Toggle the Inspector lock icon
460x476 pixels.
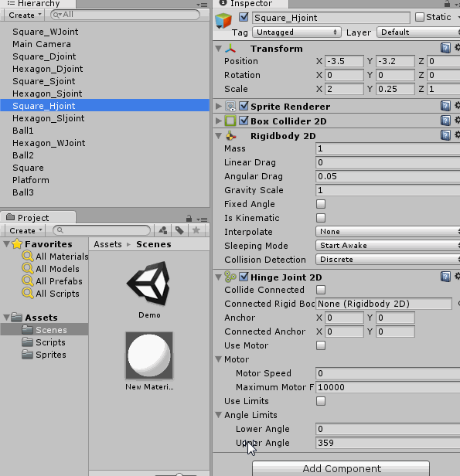[447, 4]
